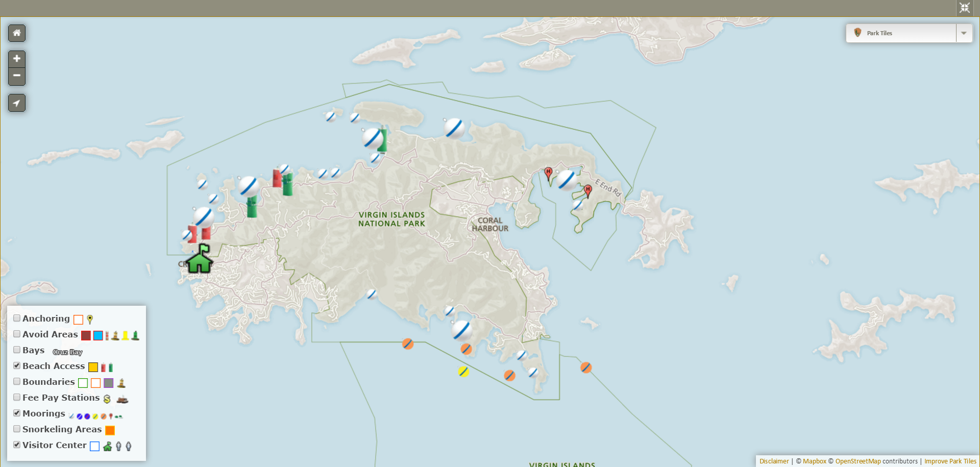Click the Cruz Bay sample label in legend
The width and height of the screenshot is (980, 467).
(67, 352)
